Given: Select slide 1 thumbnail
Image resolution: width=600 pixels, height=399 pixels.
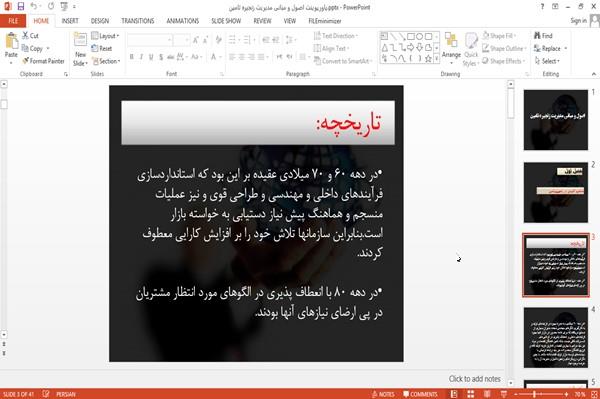Looking at the screenshot, I should [556, 120].
